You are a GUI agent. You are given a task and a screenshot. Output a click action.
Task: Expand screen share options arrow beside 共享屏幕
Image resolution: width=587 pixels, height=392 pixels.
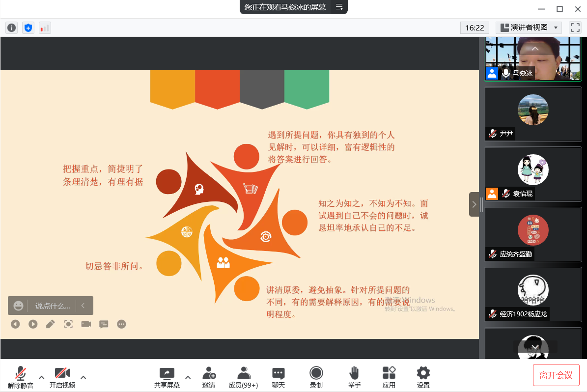(x=188, y=377)
